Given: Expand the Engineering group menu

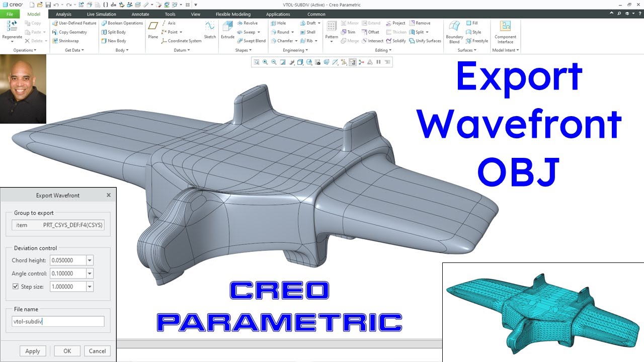Looking at the screenshot, I should point(295,50).
